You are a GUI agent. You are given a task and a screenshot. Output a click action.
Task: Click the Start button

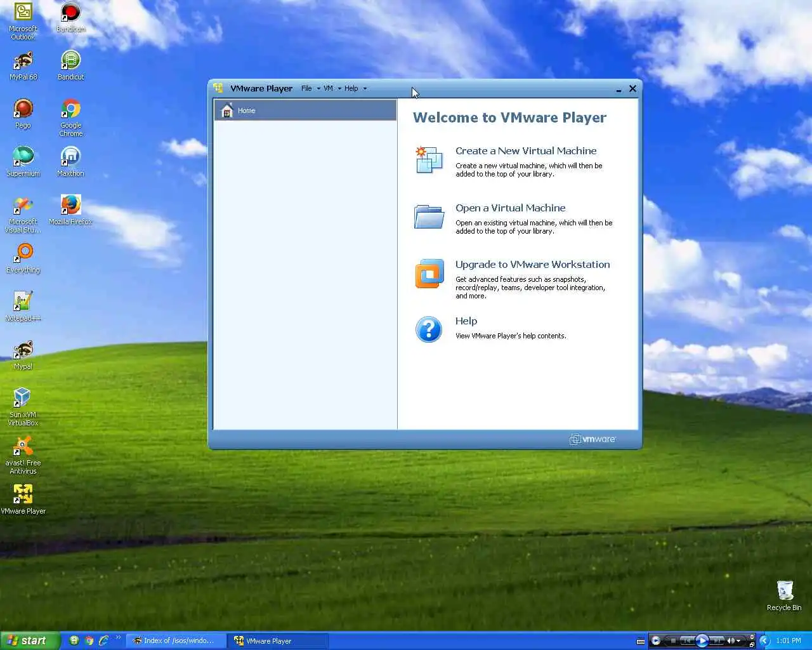click(x=30, y=640)
